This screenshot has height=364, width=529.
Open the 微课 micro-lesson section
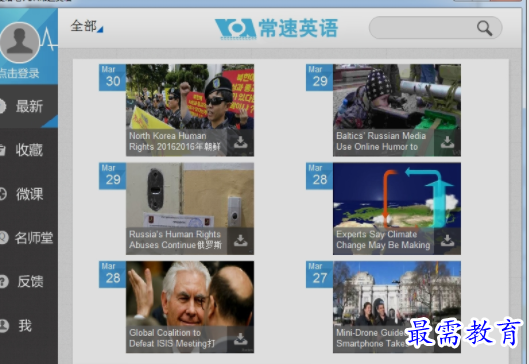point(29,194)
